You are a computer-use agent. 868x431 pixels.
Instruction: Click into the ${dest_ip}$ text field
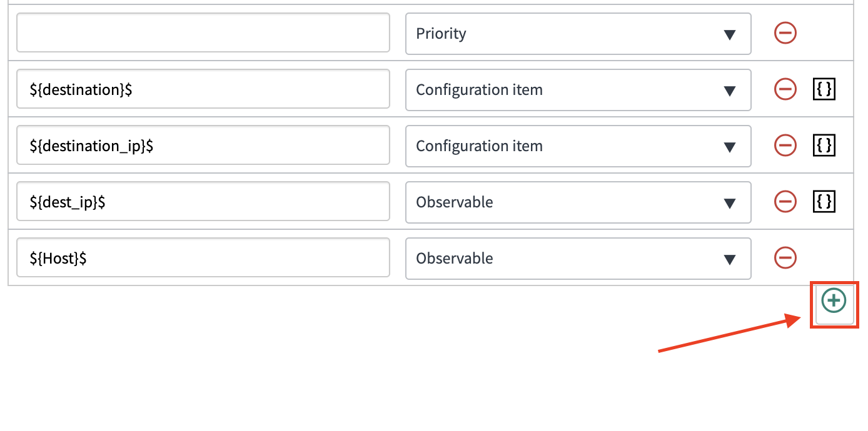click(x=203, y=201)
